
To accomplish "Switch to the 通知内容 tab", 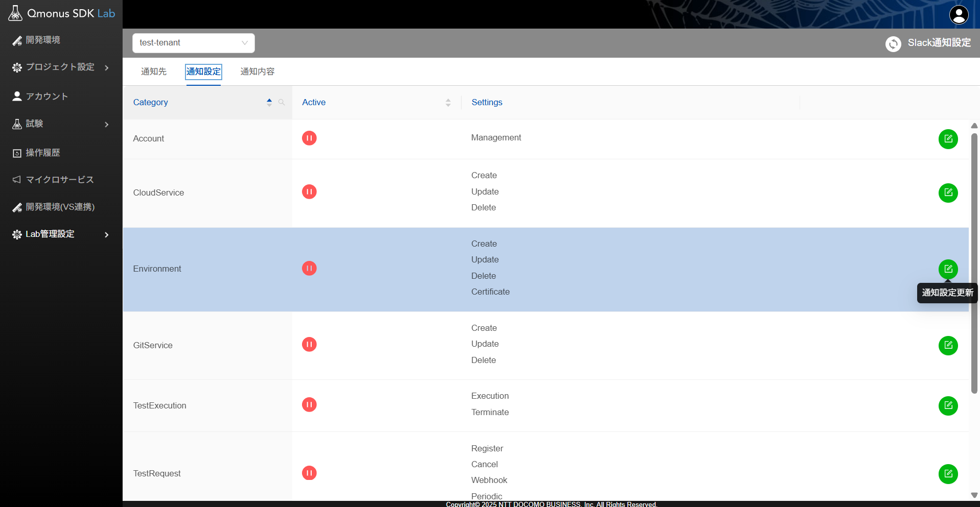I will pos(258,72).
